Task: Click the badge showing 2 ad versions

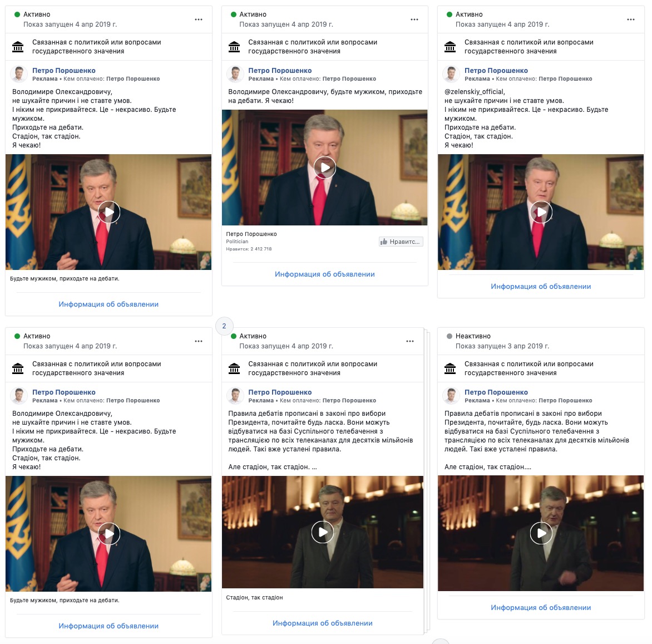Action: (224, 326)
